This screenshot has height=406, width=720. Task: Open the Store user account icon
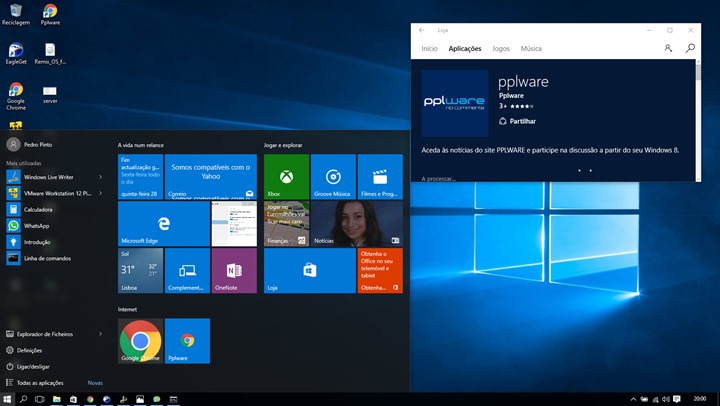pyautogui.click(x=668, y=48)
